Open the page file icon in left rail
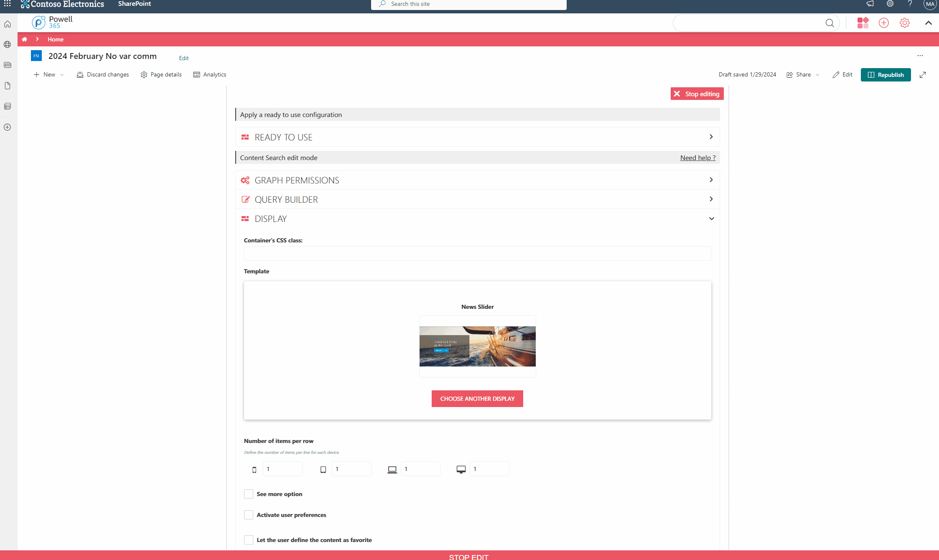The height and width of the screenshot is (560, 939). [8, 86]
